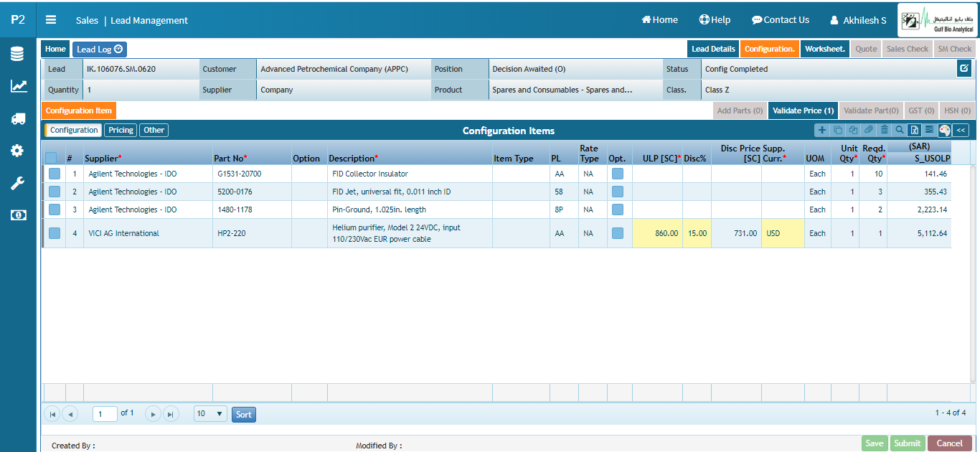The image size is (980, 452).
Task: Click ULP cell showing 860.00
Action: coord(657,233)
